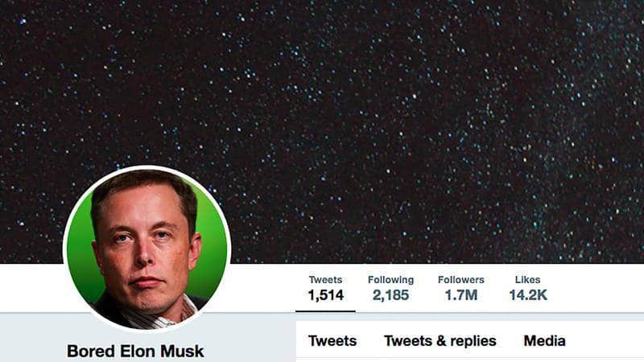Click the 1.7M followers count
This screenshot has width=644, height=362.
click(x=460, y=295)
